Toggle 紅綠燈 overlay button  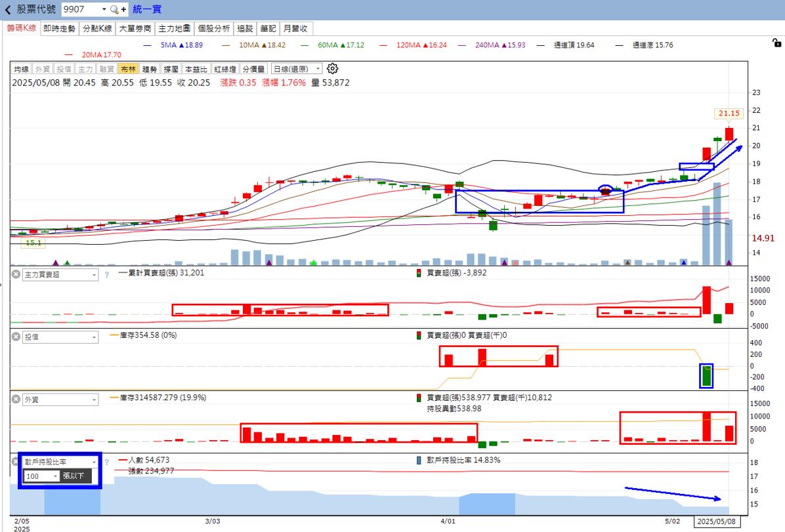[224, 69]
